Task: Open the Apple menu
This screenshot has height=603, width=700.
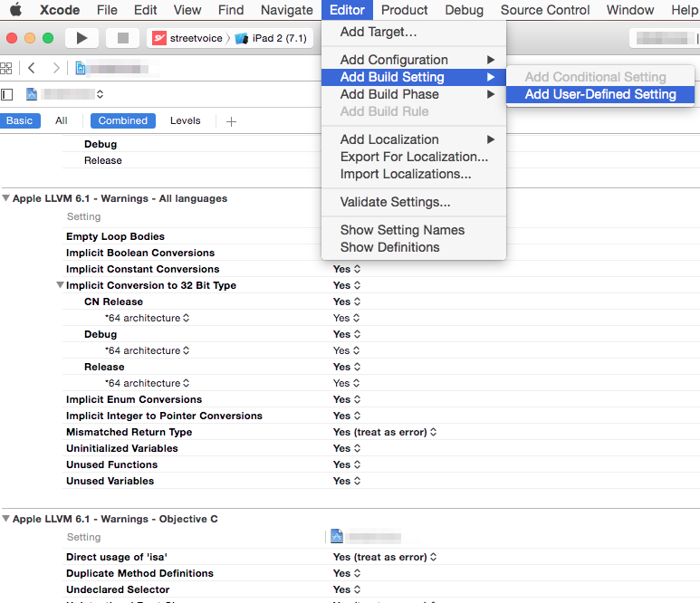Action: coord(15,10)
